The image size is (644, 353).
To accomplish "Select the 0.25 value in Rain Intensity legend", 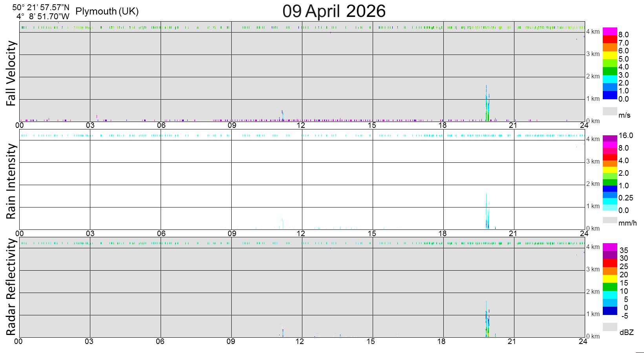I will [626, 198].
